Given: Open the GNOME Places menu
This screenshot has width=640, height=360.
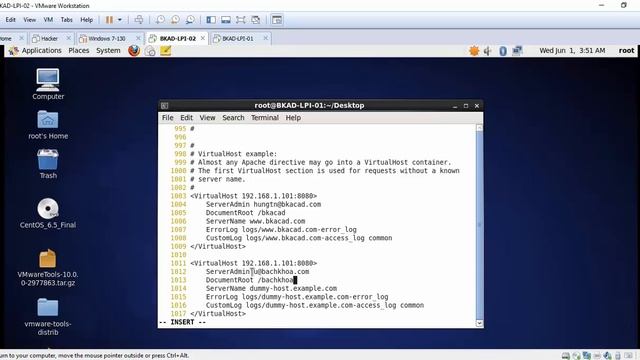Looking at the screenshot, I should click(79, 51).
